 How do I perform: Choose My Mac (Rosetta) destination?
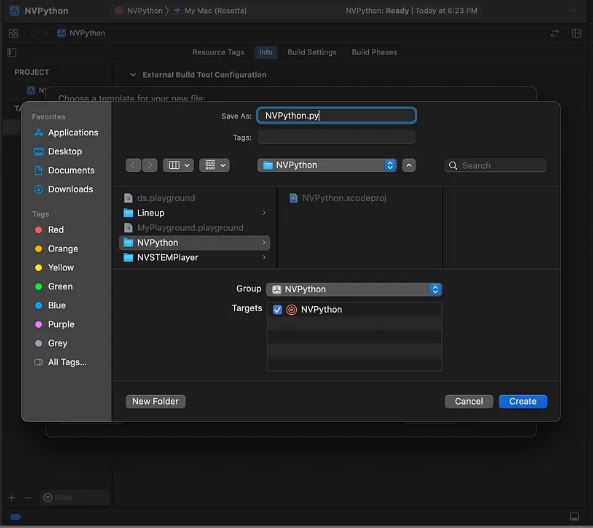pos(210,11)
